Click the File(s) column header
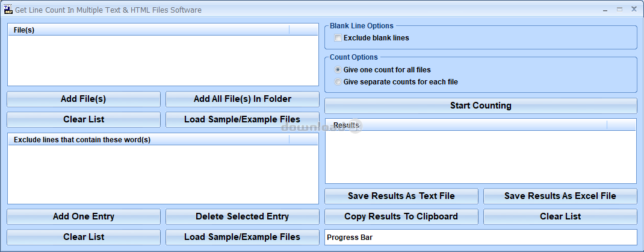 (x=149, y=30)
